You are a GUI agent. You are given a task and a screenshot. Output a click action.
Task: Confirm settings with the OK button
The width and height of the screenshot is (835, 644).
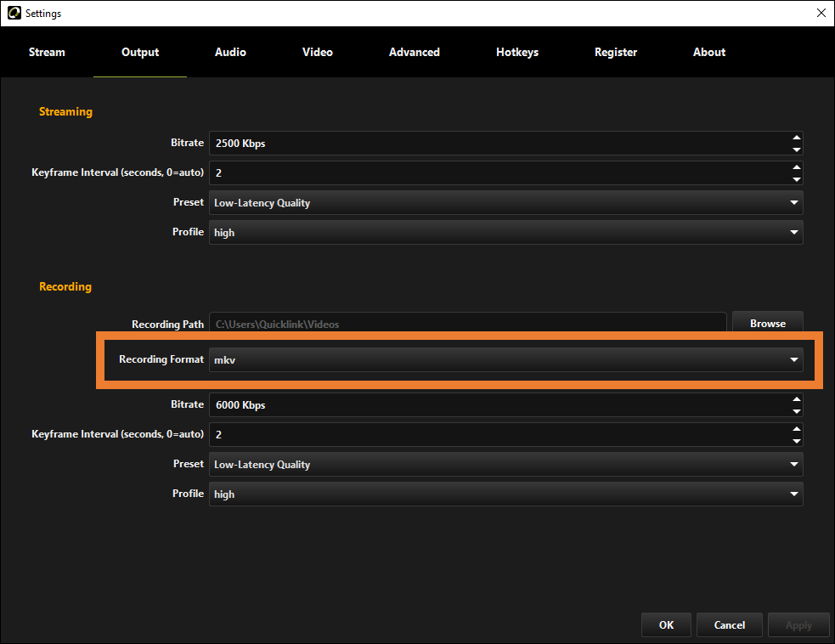pyautogui.click(x=666, y=624)
